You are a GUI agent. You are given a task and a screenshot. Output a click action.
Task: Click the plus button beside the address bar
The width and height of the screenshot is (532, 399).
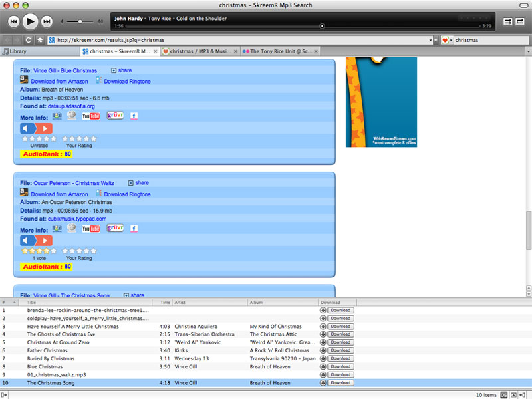click(x=436, y=40)
